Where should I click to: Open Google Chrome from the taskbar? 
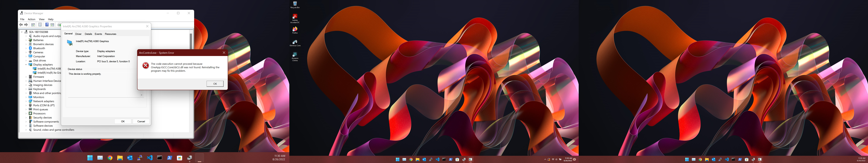(x=110, y=158)
